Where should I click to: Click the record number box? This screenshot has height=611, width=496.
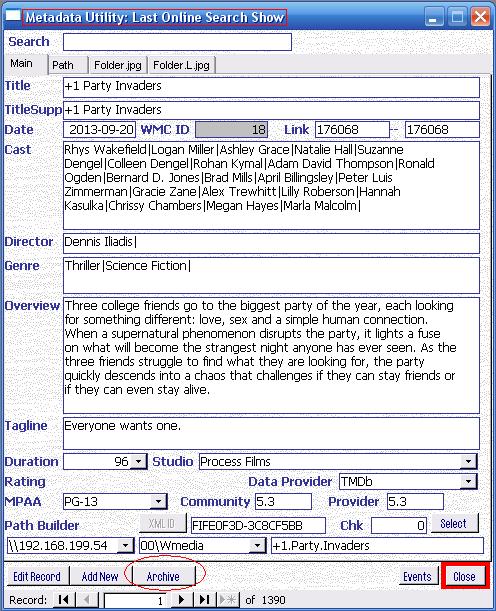tap(136, 600)
